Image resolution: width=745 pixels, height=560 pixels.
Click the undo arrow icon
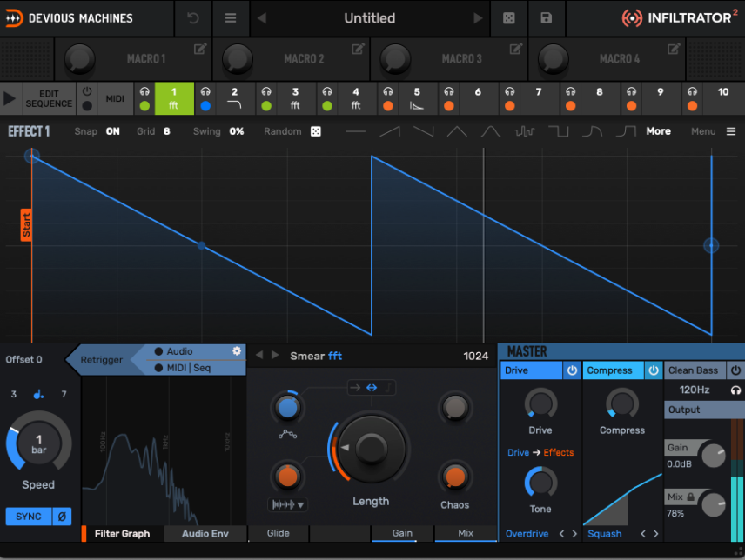[193, 18]
